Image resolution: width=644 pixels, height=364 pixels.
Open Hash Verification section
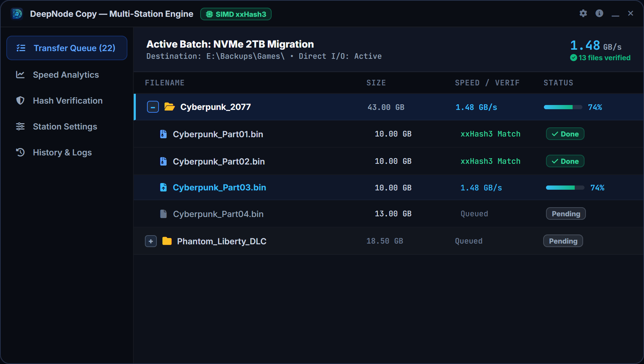[x=67, y=101]
